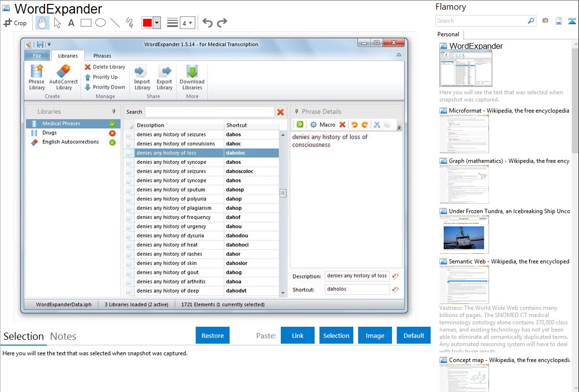Click the camera capture icon in Flamory

pyautogui.click(x=545, y=21)
